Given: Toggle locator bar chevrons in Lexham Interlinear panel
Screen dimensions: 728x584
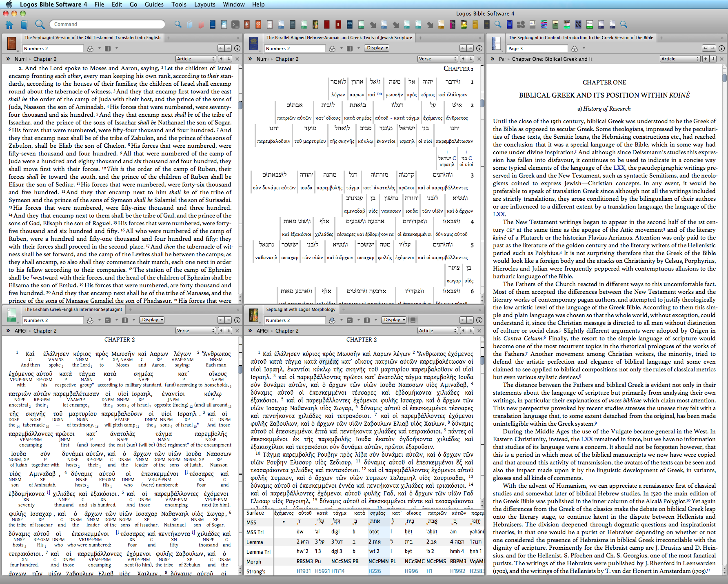Looking at the screenshot, I should (x=8, y=331).
